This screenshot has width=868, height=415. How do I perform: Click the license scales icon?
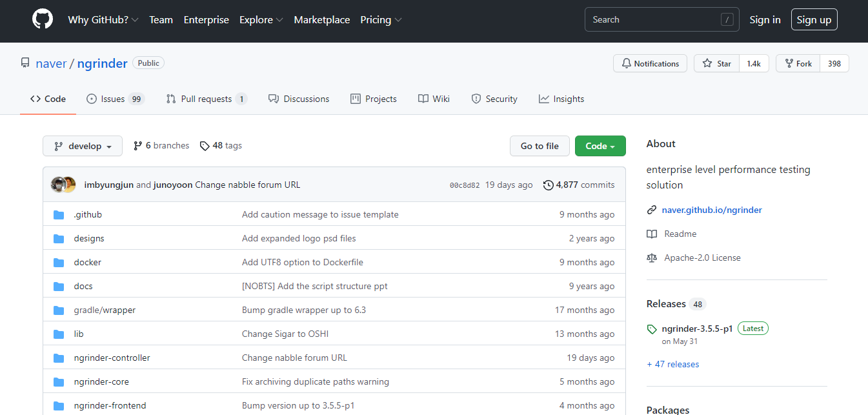pyautogui.click(x=652, y=258)
